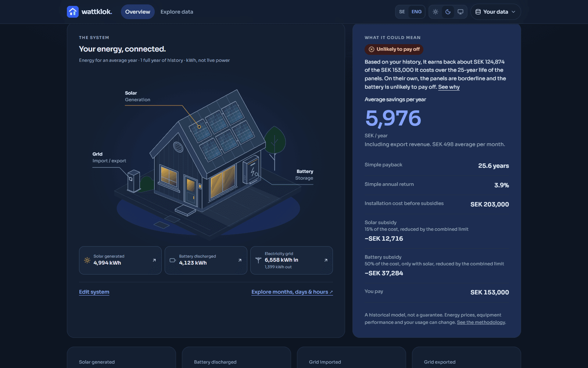Click the grid meter box beside the house

[133, 181]
